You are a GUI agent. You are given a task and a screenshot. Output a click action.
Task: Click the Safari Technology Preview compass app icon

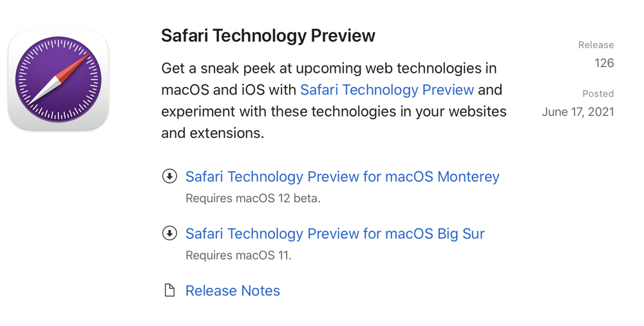(58, 81)
